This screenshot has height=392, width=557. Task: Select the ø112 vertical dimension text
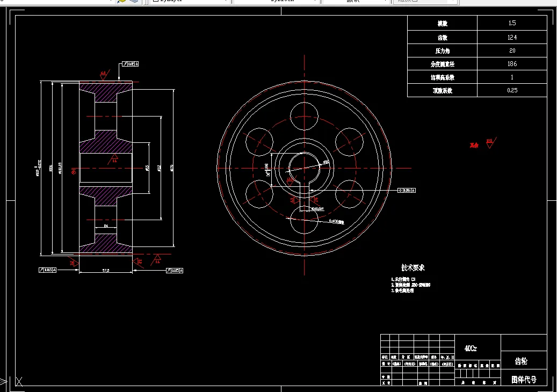coord(159,168)
